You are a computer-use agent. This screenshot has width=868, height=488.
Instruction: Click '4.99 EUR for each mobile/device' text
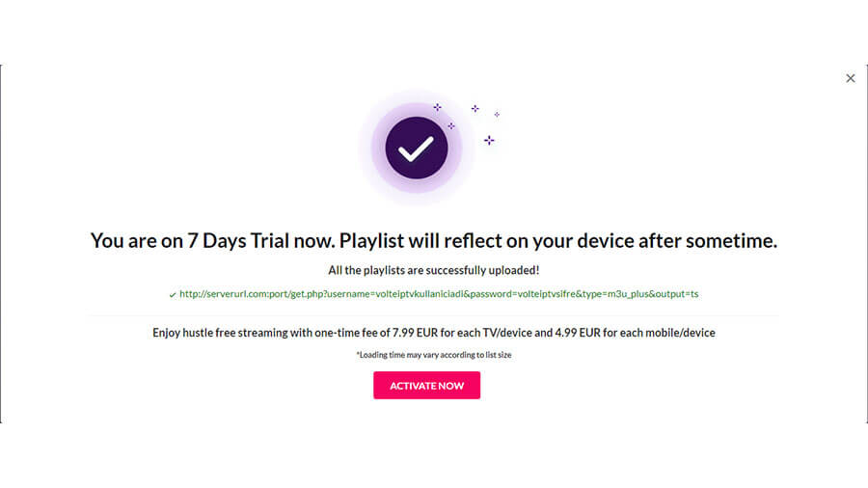pyautogui.click(x=635, y=333)
